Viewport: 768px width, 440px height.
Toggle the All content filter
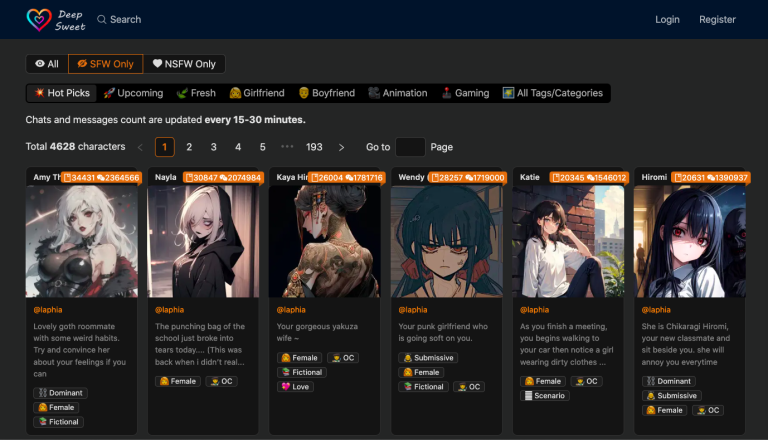coord(47,64)
